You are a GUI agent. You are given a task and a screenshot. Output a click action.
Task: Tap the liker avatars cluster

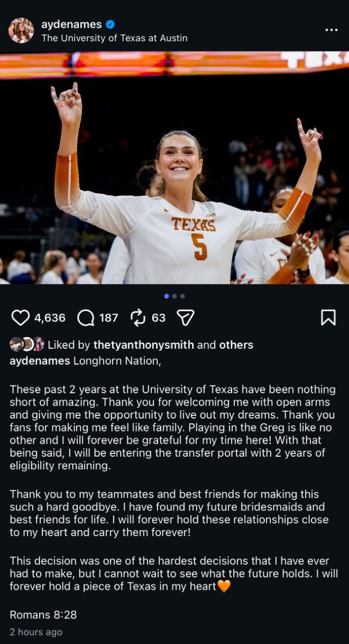27,345
